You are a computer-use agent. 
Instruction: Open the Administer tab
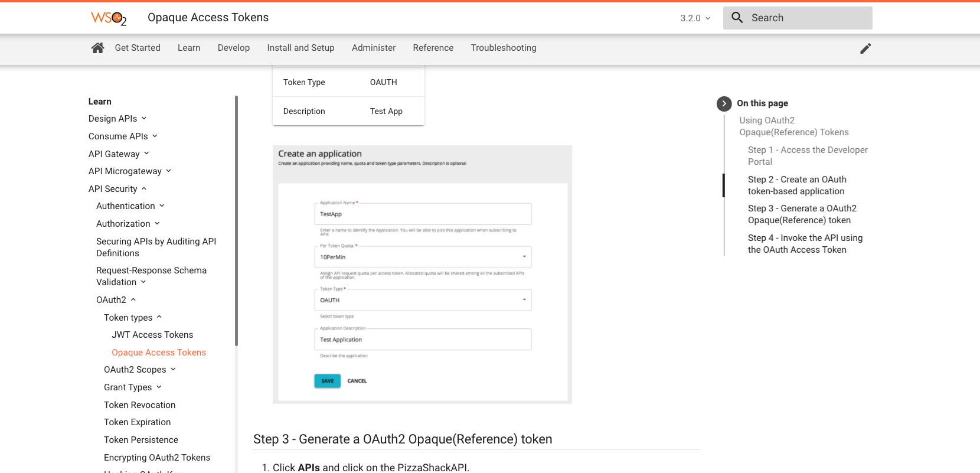coord(374,48)
